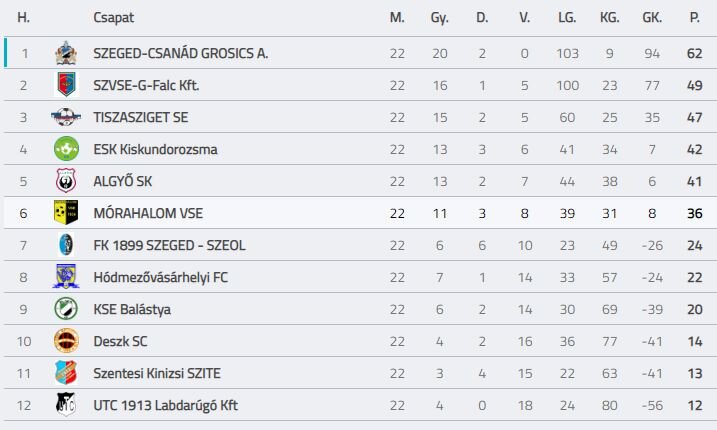Click the yellow-black Mórahalom VSE logo

click(66, 213)
